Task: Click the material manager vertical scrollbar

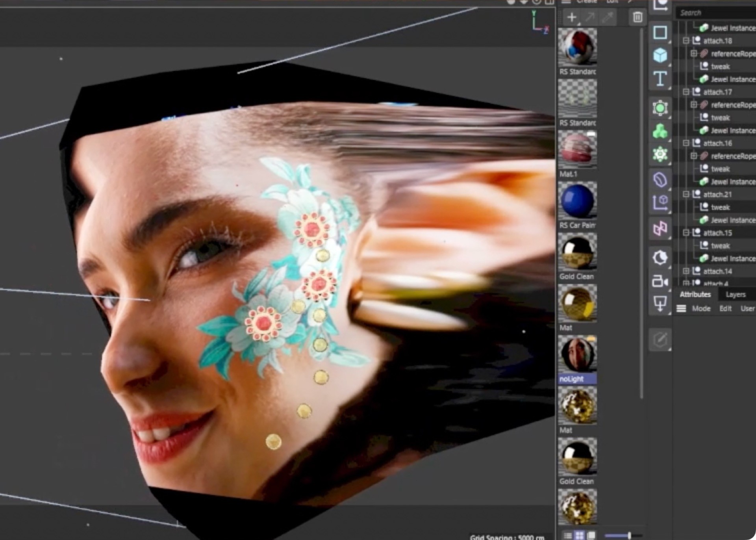Action: [641, 213]
